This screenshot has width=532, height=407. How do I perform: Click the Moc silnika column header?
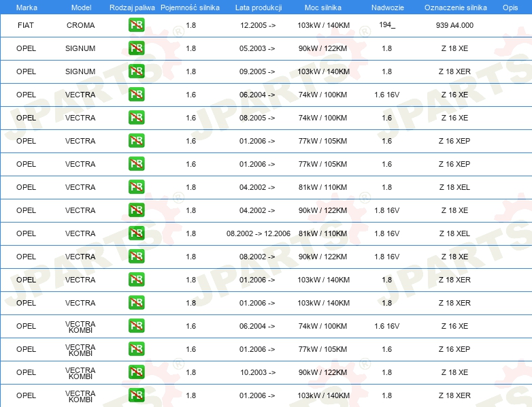tap(323, 7)
